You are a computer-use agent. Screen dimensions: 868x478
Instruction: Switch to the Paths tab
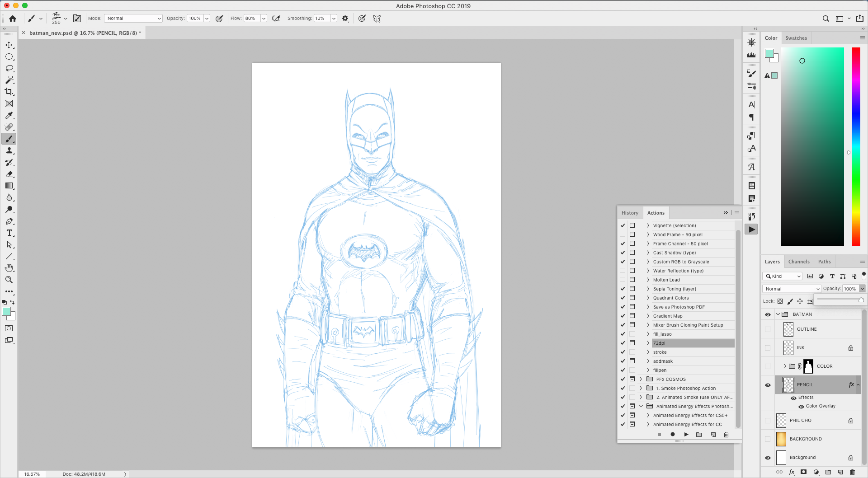824,262
